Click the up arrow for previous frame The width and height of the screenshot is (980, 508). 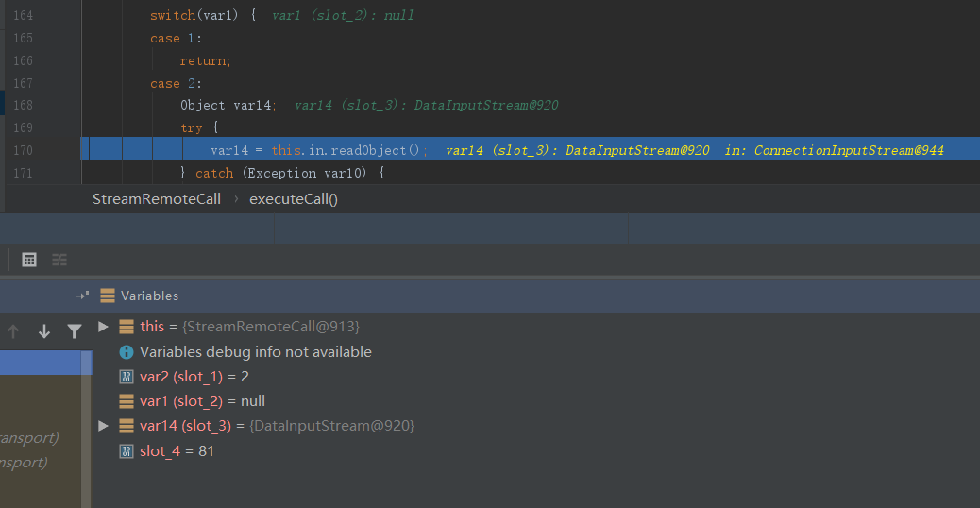13,331
